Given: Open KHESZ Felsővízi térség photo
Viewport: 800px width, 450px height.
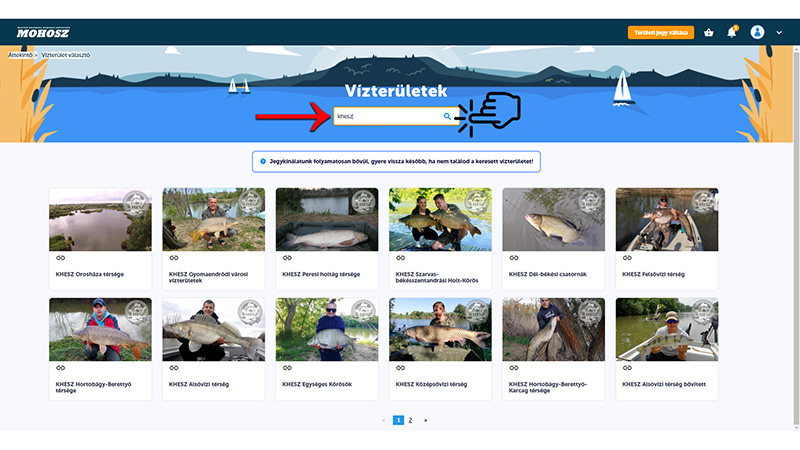Looking at the screenshot, I should 667,219.
